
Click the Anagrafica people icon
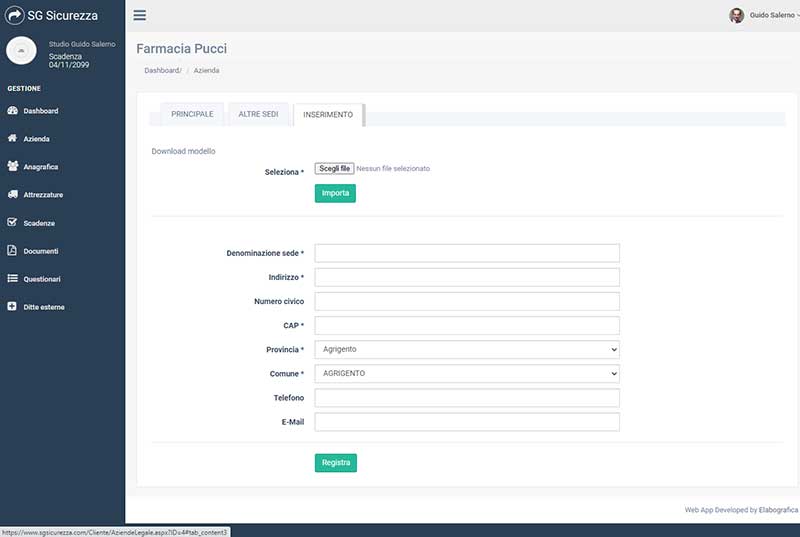tap(13, 166)
